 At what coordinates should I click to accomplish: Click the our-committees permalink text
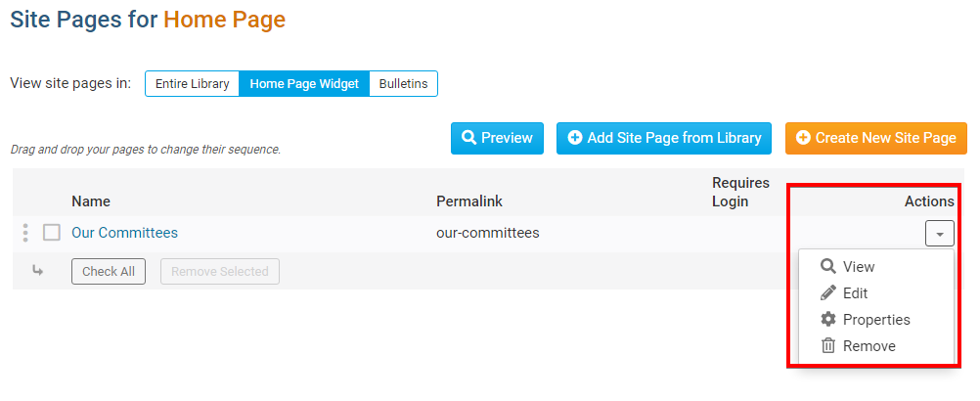[x=488, y=233]
